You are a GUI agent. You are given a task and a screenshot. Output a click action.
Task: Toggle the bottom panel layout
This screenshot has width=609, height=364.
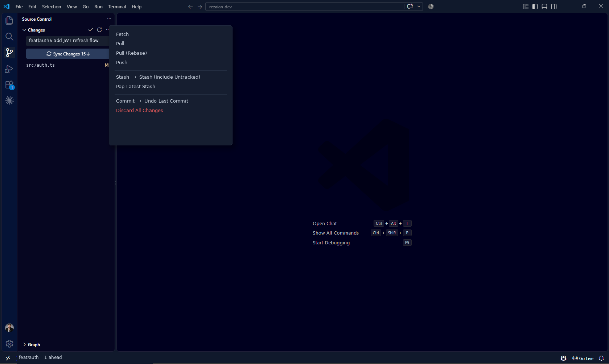[x=544, y=7]
